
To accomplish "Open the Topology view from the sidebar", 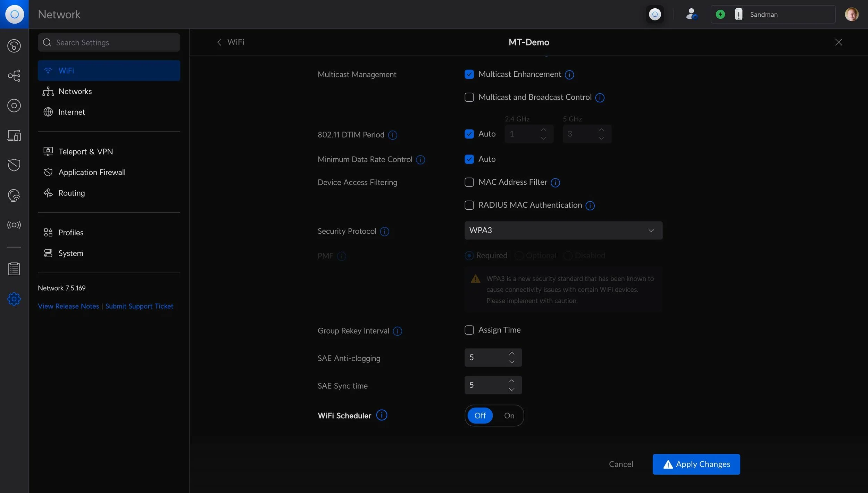I will [x=14, y=76].
